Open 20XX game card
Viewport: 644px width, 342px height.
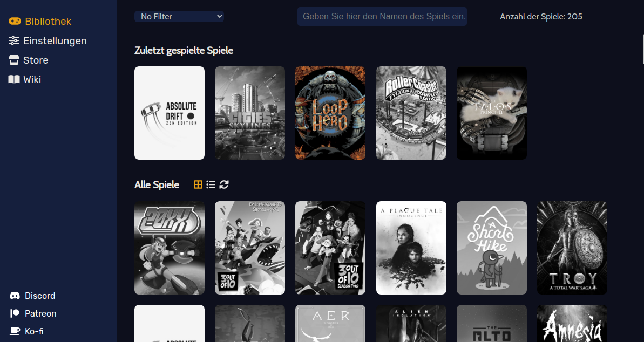[169, 248]
